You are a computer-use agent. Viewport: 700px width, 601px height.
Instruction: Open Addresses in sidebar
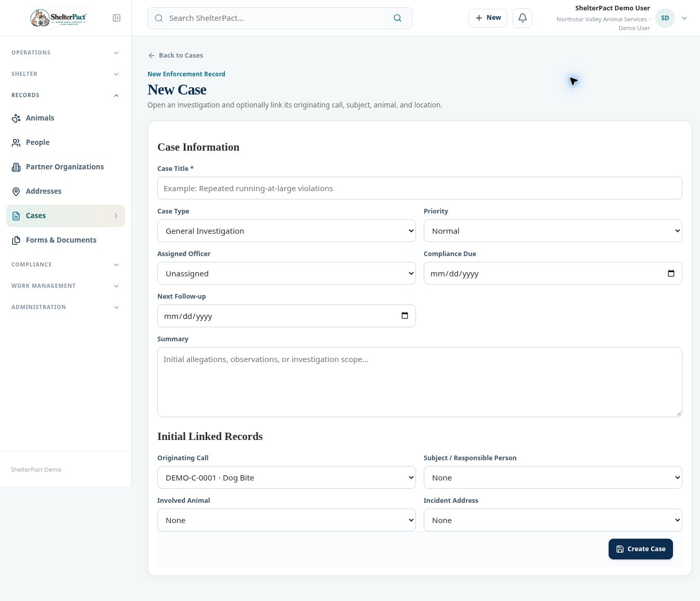pos(65,191)
